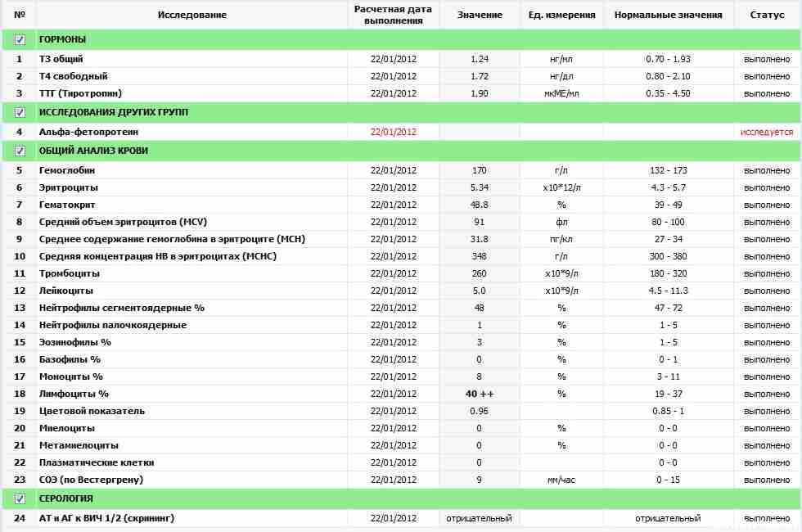Screen dimensions: 802x532
Task: Click the нг/дл unit for Т4 свободный
Action: click(x=561, y=76)
